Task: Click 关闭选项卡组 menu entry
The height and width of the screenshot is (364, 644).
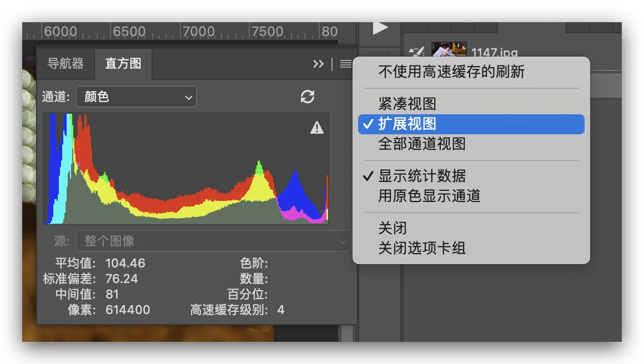Action: pyautogui.click(x=421, y=248)
